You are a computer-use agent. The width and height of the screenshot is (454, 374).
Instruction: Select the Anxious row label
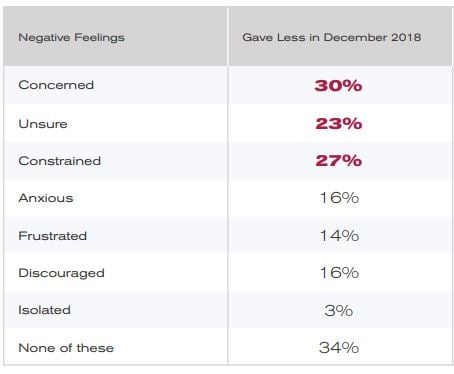(x=46, y=198)
